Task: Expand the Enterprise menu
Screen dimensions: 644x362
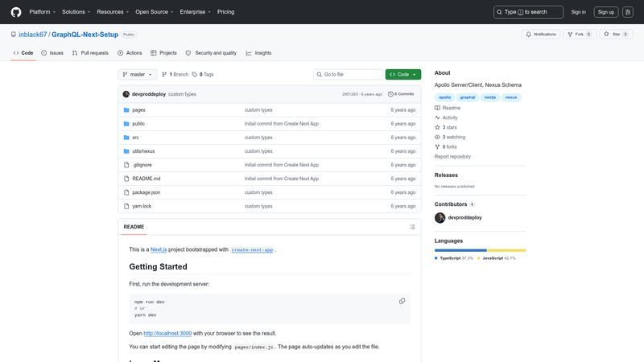Action: [x=195, y=12]
